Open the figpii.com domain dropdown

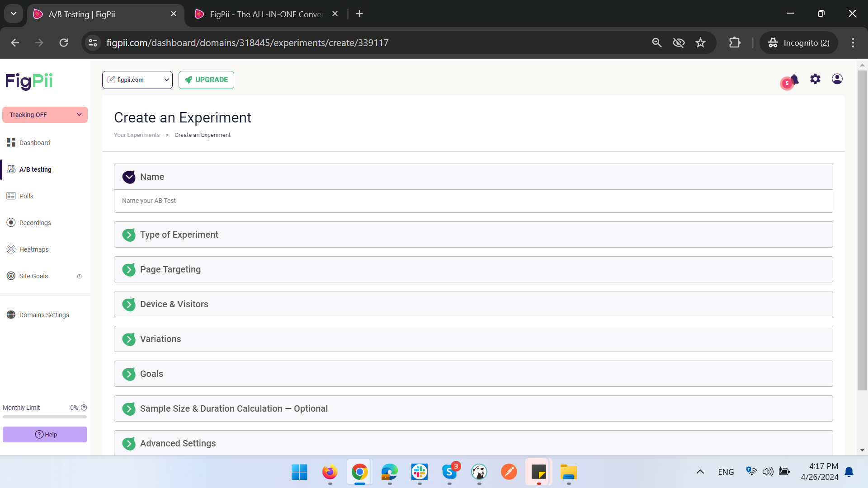[x=137, y=80]
